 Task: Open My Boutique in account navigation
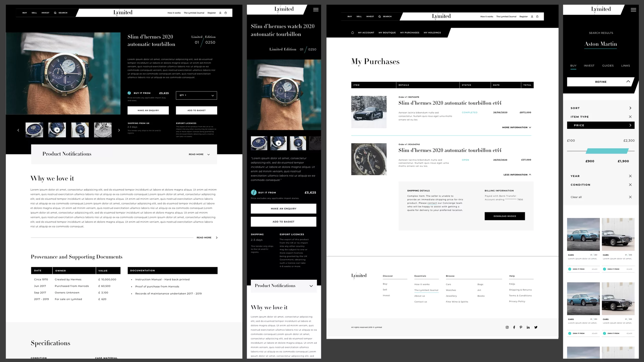pyautogui.click(x=387, y=33)
